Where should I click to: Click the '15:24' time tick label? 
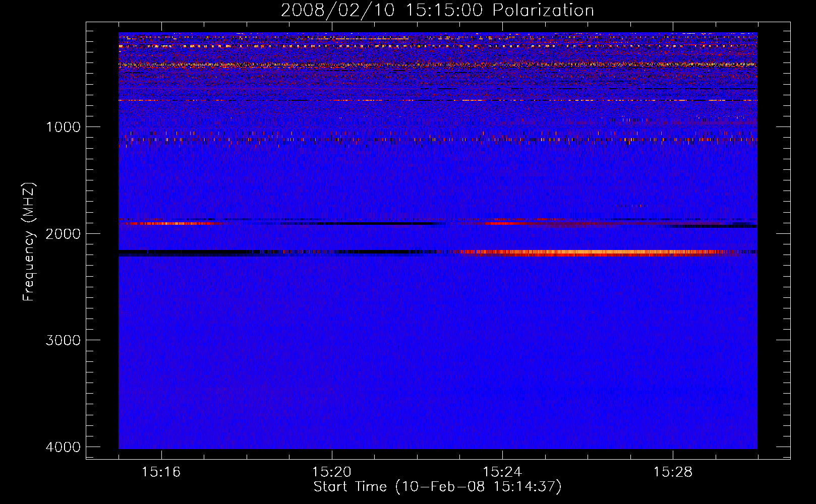[502, 472]
